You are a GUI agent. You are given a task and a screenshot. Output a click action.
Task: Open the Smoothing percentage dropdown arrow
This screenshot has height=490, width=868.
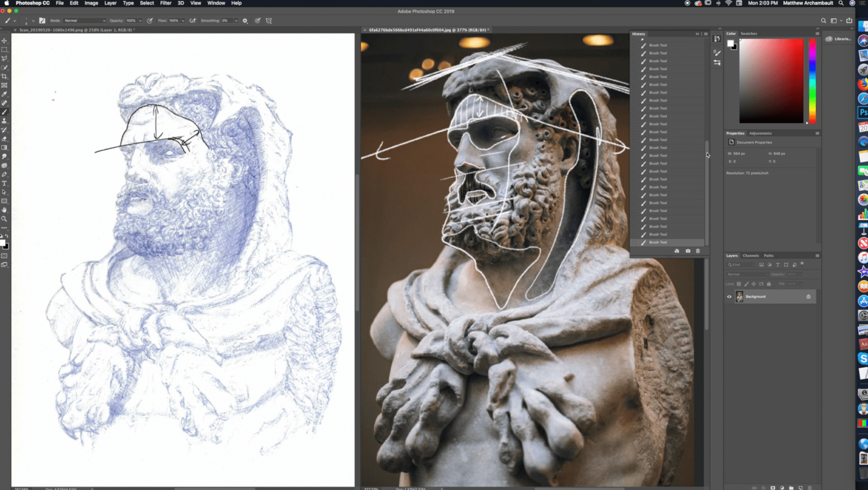(236, 20)
